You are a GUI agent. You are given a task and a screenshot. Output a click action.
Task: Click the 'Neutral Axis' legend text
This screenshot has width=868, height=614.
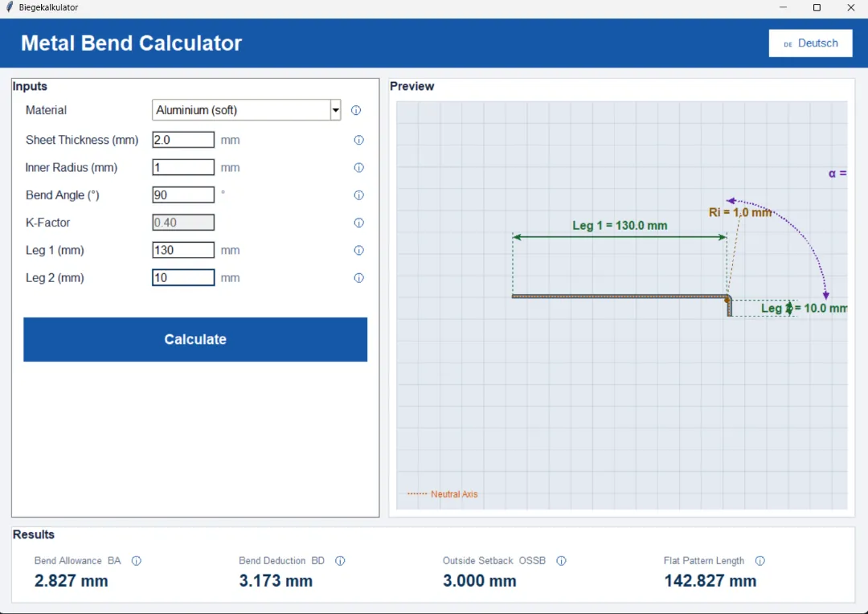[454, 494]
